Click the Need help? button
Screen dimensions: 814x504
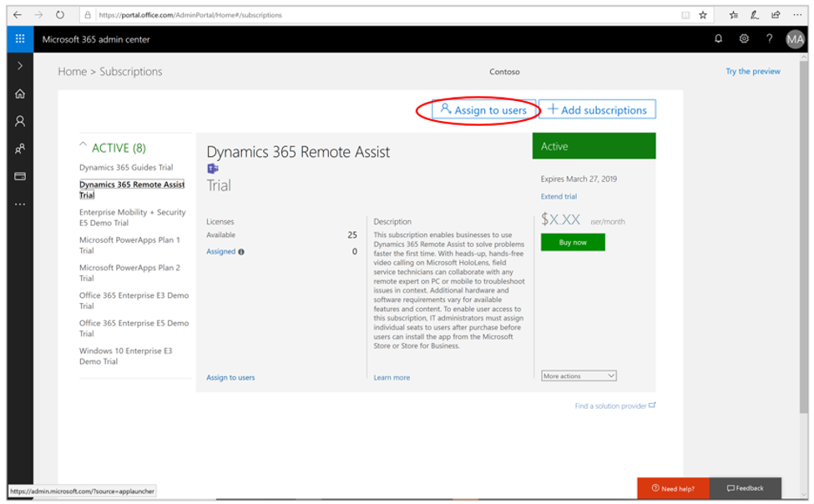673,488
